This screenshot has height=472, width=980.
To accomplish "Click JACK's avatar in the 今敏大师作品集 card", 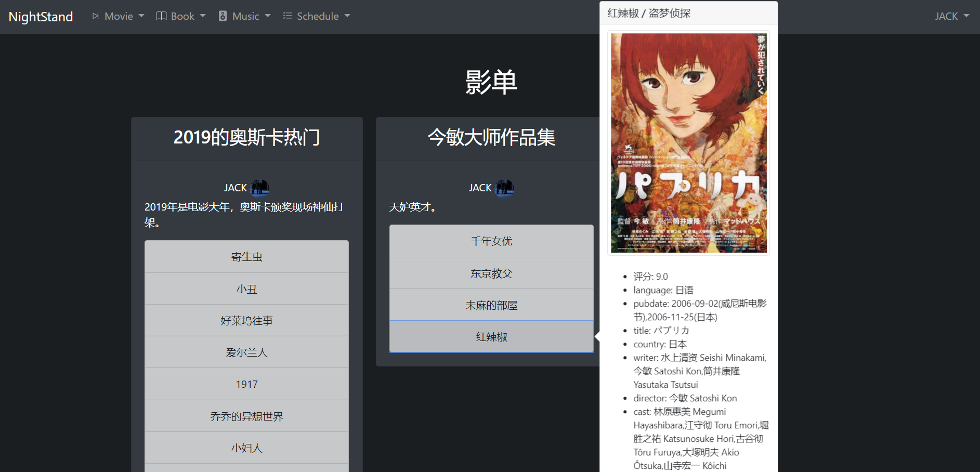I will pos(504,188).
